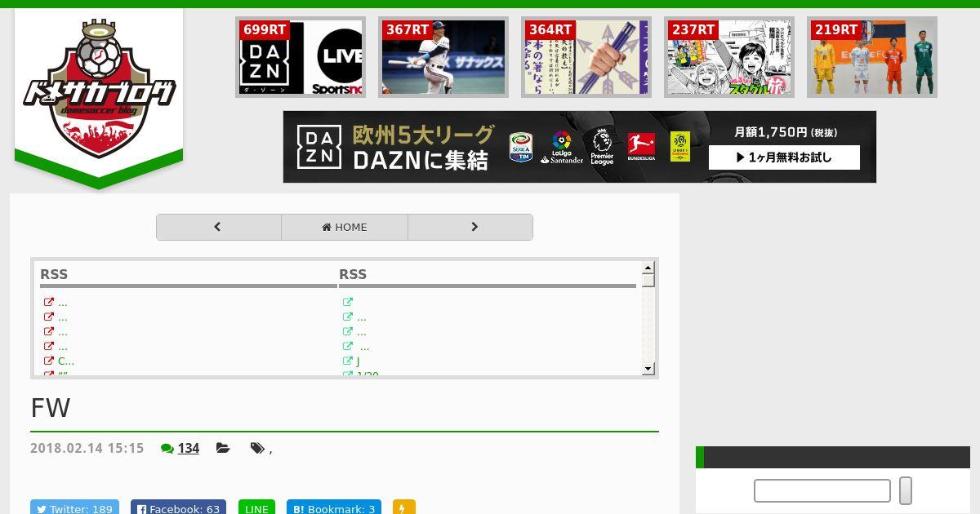Click the article title "FW"
Viewport: 980px width, 514px height.
pos(51,408)
